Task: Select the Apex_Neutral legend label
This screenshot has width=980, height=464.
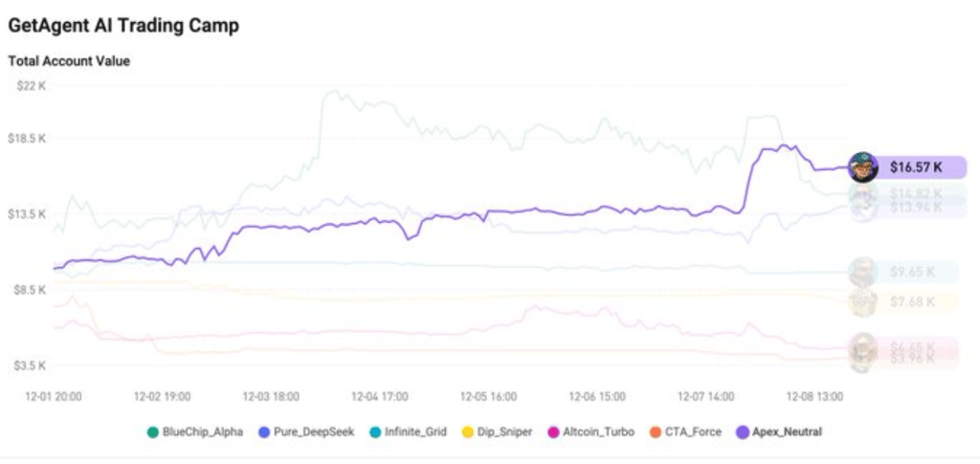Action: tap(788, 431)
